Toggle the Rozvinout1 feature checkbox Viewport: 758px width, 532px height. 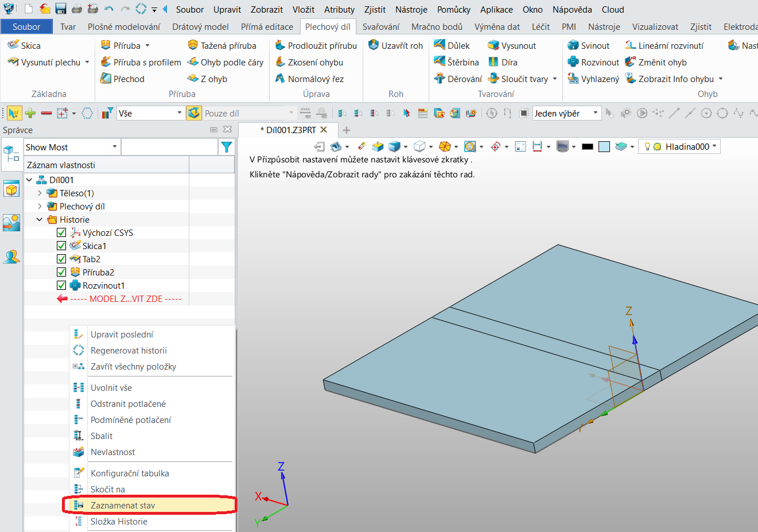pyautogui.click(x=61, y=285)
